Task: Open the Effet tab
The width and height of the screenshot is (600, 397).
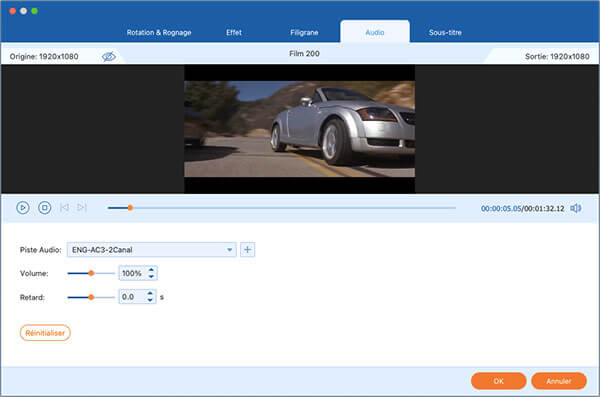Action: pos(234,33)
